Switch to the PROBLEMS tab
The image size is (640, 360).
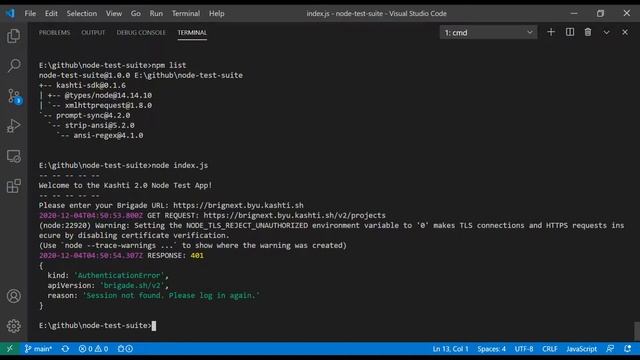coord(54,33)
